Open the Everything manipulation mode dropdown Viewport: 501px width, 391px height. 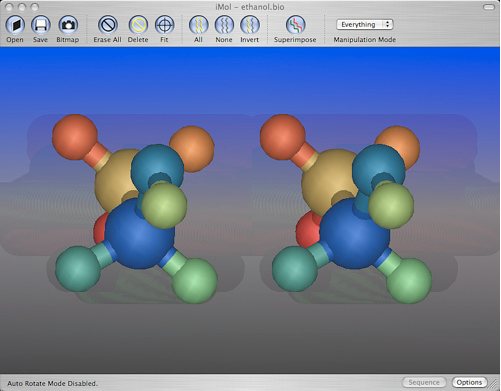click(365, 24)
